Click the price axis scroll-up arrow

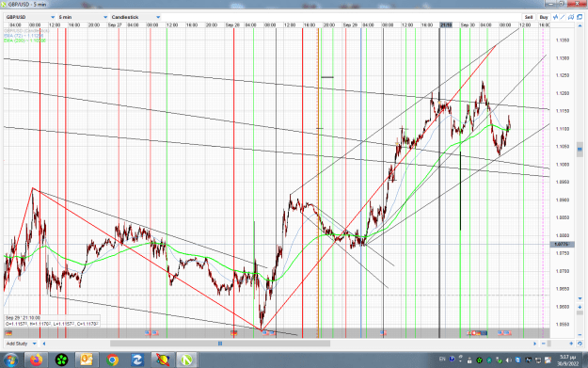(580, 26)
